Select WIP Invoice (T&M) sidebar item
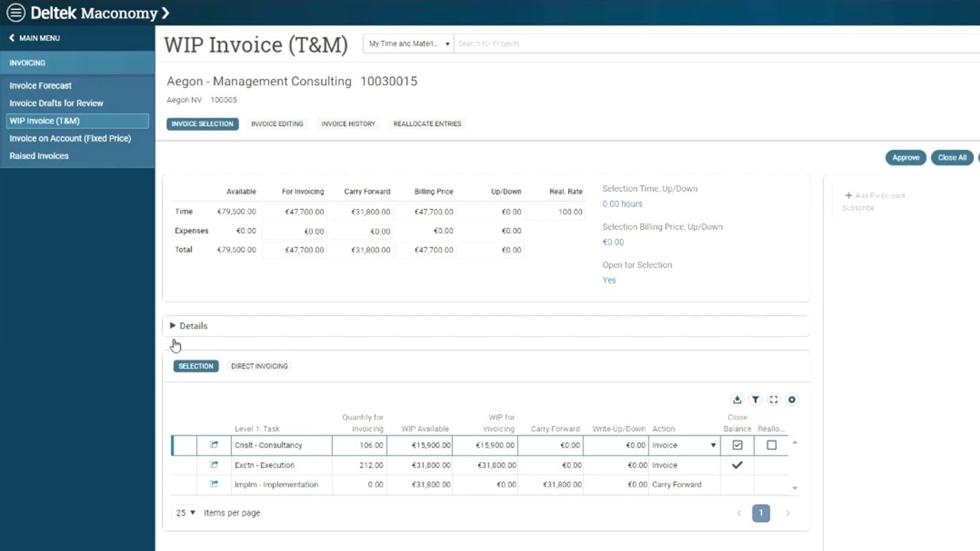Viewport: 980px width, 551px height. coord(77,121)
